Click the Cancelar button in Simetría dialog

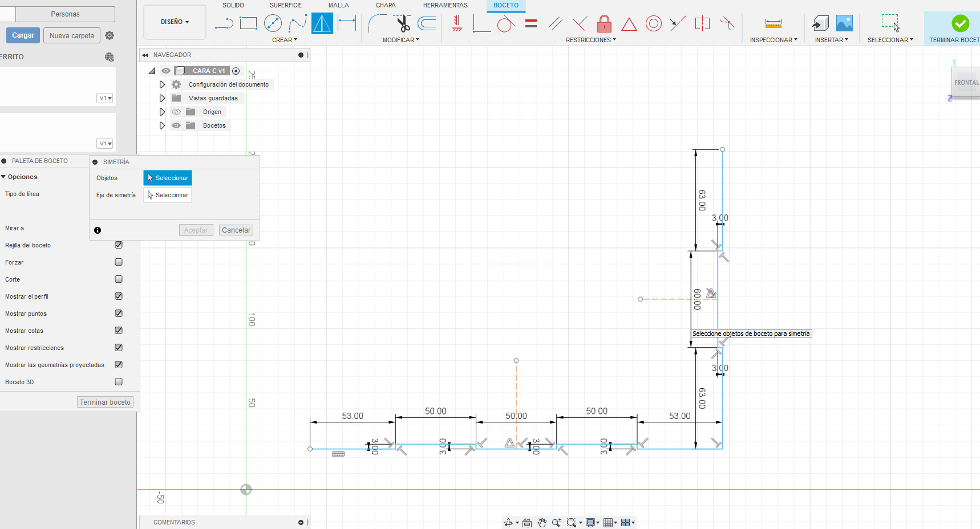236,230
